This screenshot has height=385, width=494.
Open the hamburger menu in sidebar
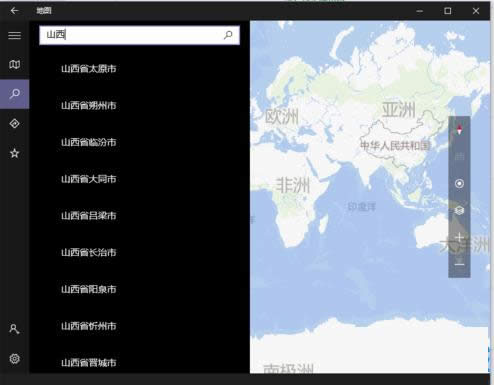[15, 35]
